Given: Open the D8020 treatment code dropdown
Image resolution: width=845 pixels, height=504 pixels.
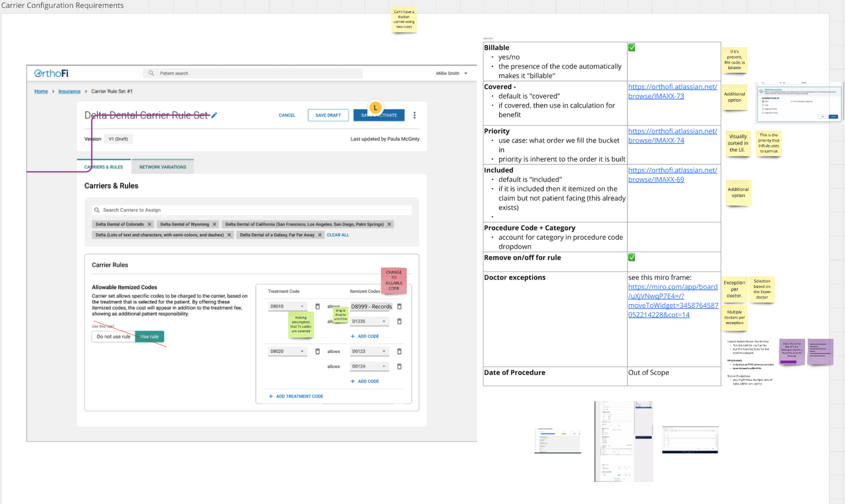Looking at the screenshot, I should [x=287, y=351].
